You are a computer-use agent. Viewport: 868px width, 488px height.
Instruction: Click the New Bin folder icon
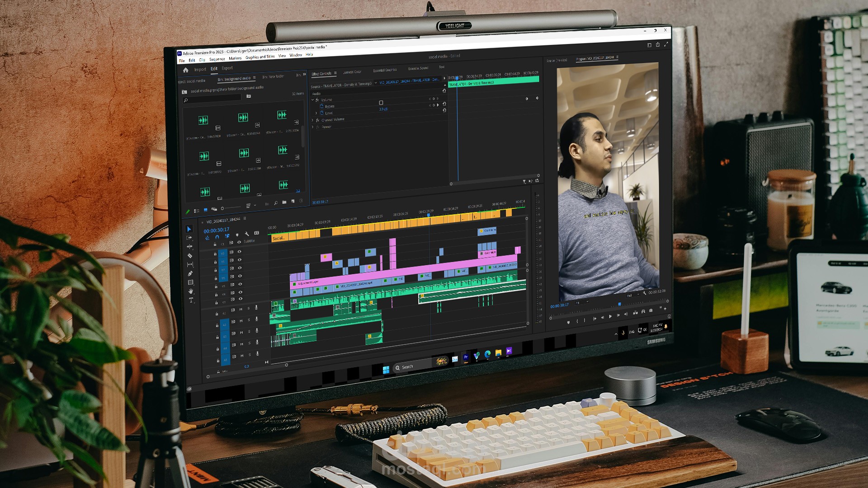(x=284, y=202)
